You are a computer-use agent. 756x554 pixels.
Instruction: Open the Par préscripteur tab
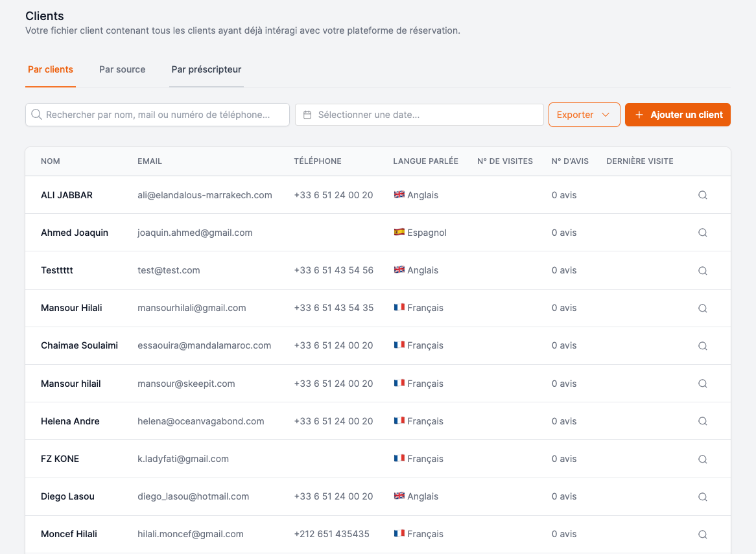click(x=206, y=69)
